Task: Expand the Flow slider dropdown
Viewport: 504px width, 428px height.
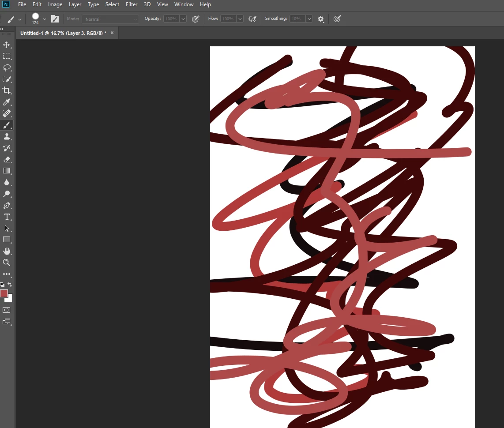Action: tap(240, 19)
